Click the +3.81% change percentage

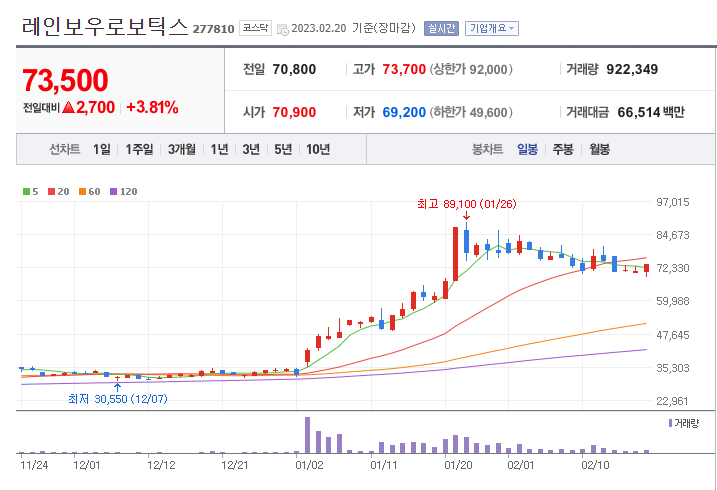coord(152,107)
